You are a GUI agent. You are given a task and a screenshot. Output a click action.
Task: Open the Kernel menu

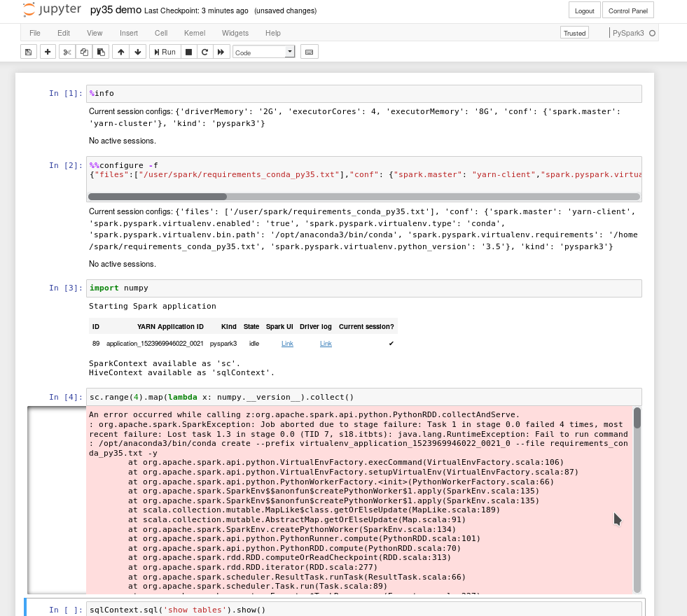tap(195, 33)
